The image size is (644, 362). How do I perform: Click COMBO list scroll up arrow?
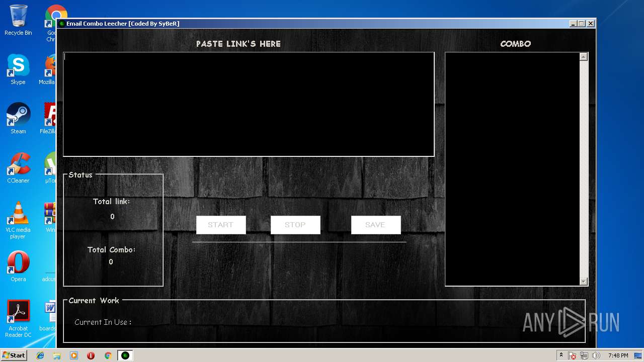584,57
